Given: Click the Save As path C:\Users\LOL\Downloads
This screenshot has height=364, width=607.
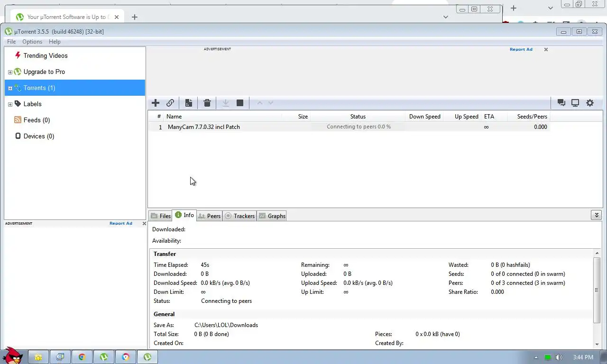Looking at the screenshot, I should 226,325.
